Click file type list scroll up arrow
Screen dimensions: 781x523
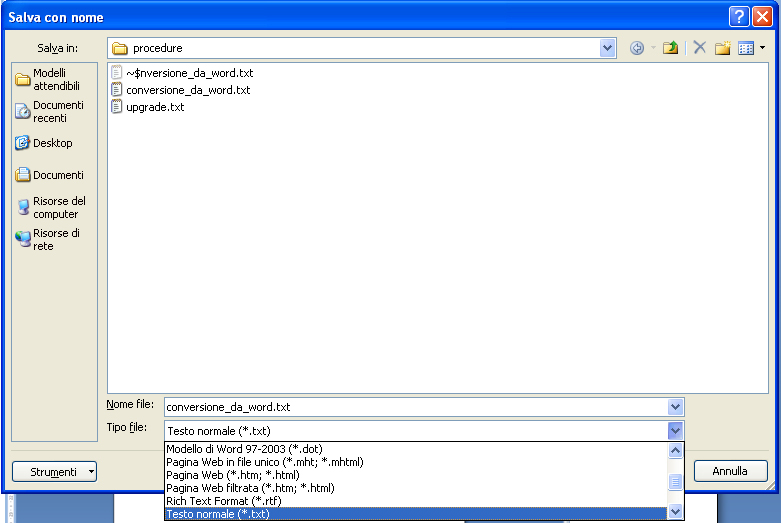(675, 451)
